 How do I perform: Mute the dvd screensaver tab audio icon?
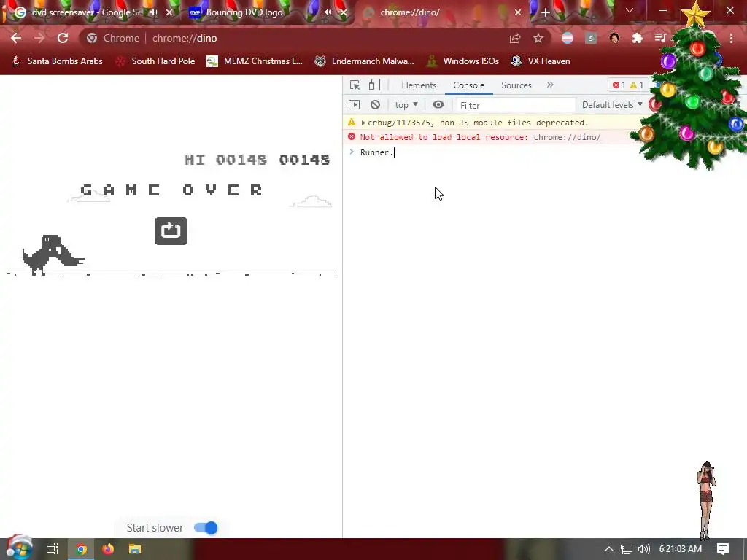coord(153,12)
